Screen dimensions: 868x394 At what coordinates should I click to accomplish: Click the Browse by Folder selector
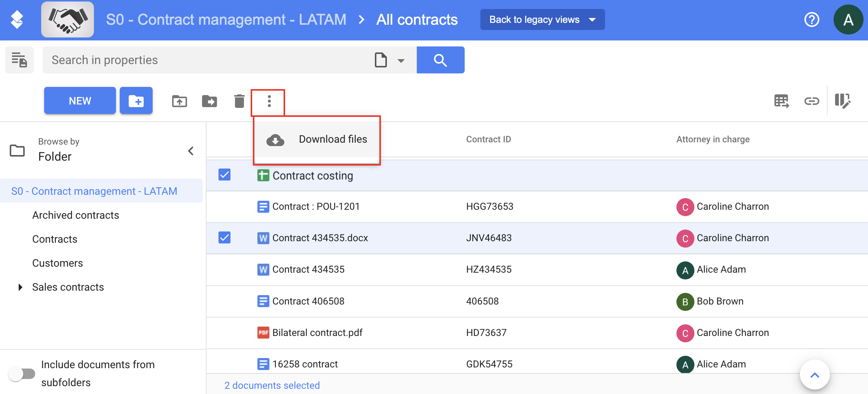58,150
